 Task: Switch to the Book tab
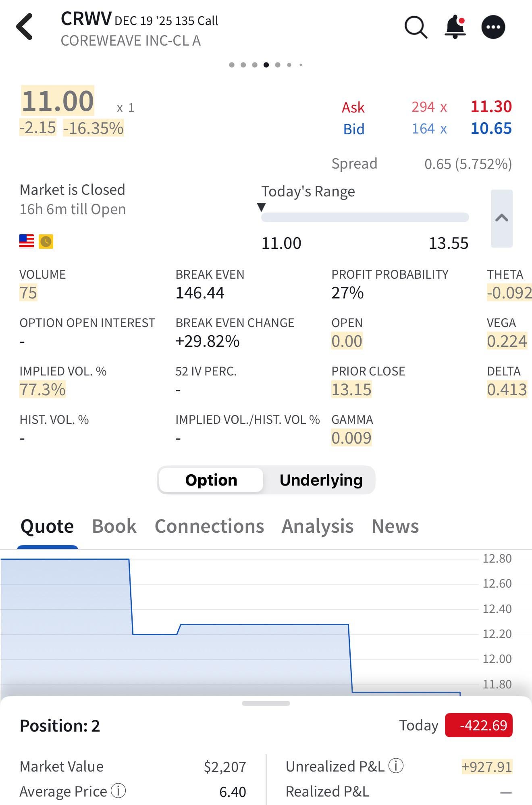click(114, 526)
